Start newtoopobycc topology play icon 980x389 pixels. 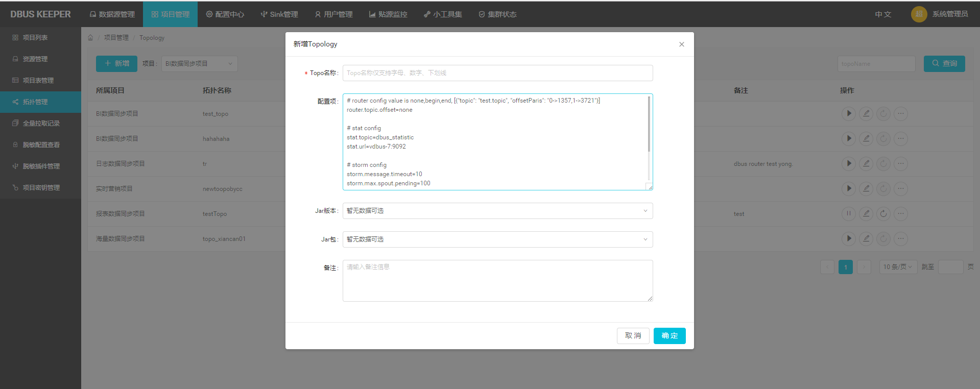[x=849, y=188]
